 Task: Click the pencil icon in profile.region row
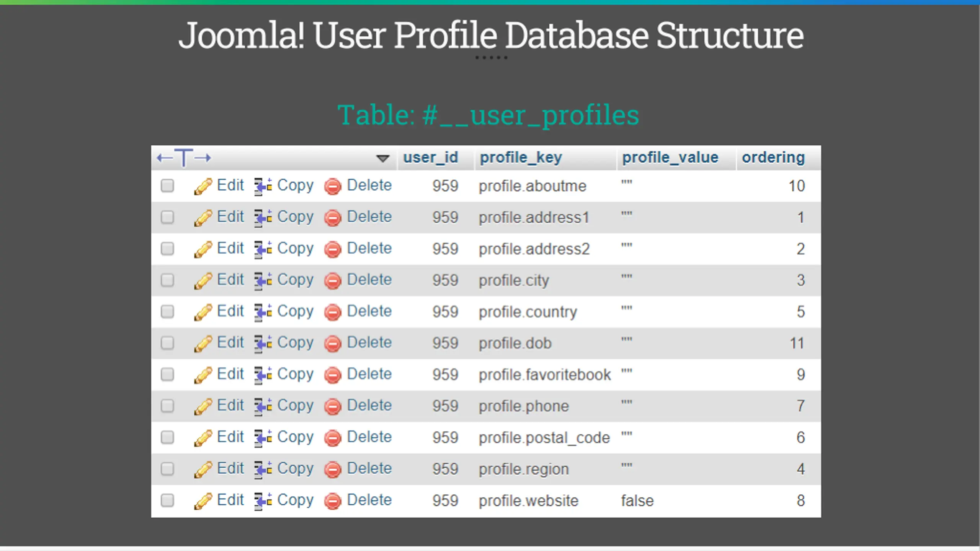(203, 469)
